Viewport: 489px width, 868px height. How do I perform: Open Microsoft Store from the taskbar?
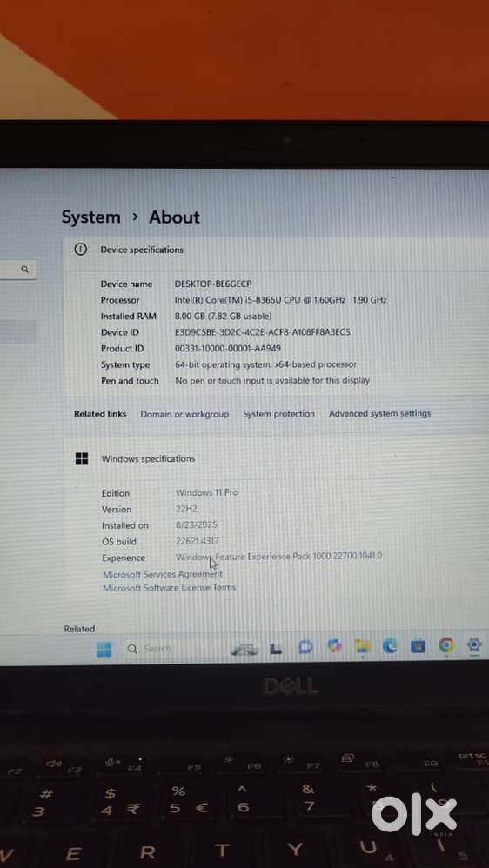click(x=419, y=645)
